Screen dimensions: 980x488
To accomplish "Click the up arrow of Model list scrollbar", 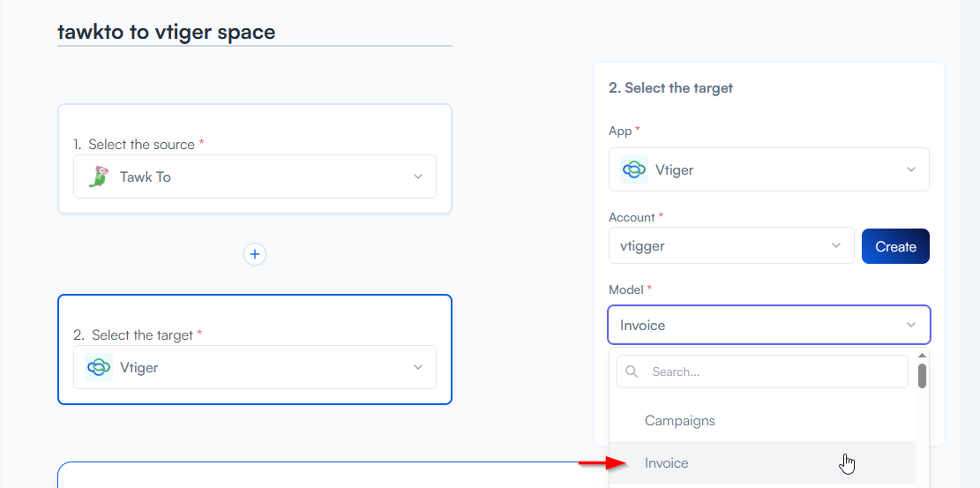I will [922, 356].
